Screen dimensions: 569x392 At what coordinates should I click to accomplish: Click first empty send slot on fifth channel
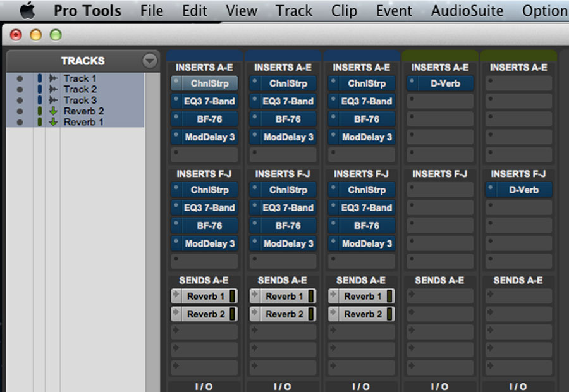[518, 296]
